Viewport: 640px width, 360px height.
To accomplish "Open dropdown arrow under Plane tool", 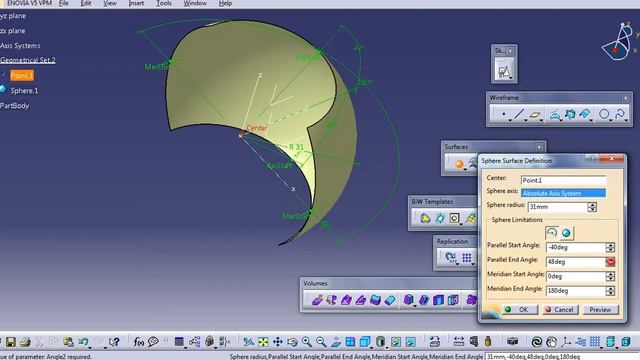I will pos(541,121).
